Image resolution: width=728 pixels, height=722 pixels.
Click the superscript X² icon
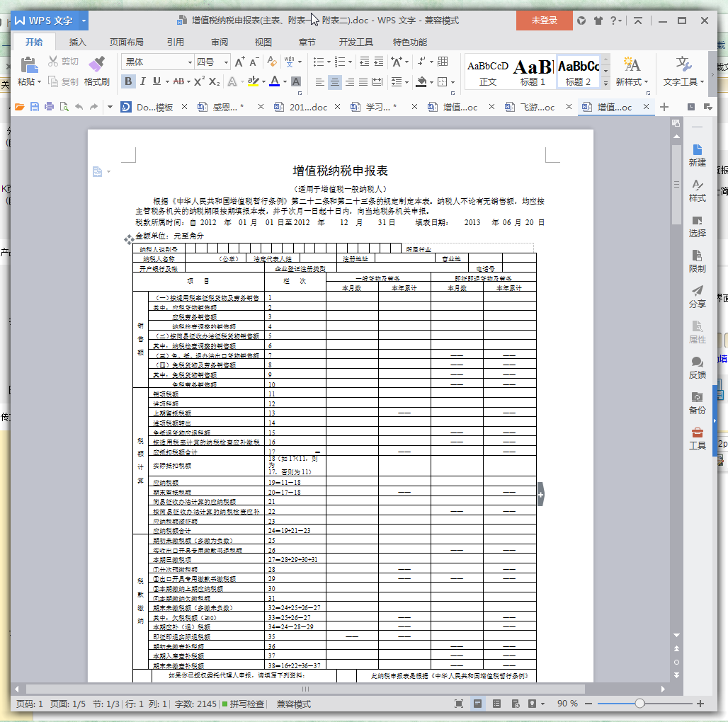[x=199, y=81]
